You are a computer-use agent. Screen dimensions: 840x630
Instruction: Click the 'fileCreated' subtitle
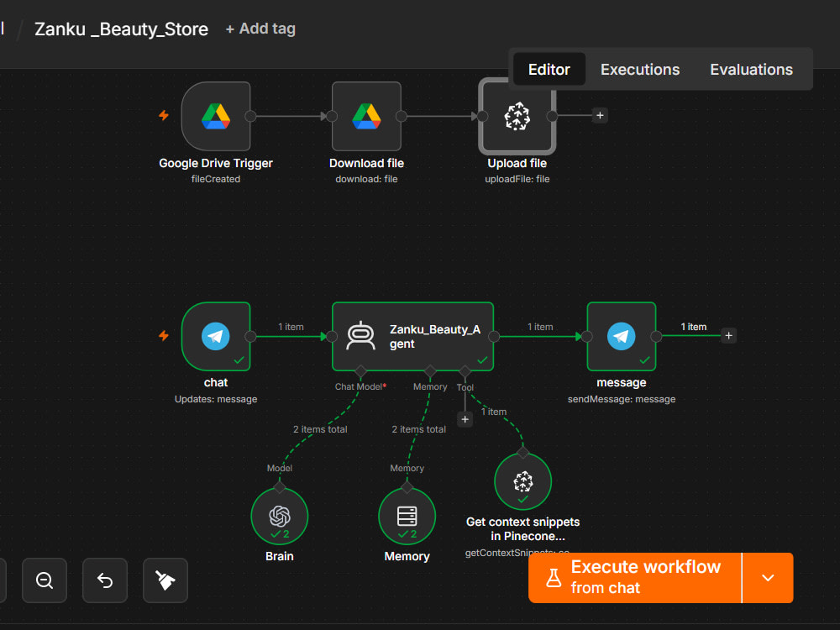pos(216,179)
